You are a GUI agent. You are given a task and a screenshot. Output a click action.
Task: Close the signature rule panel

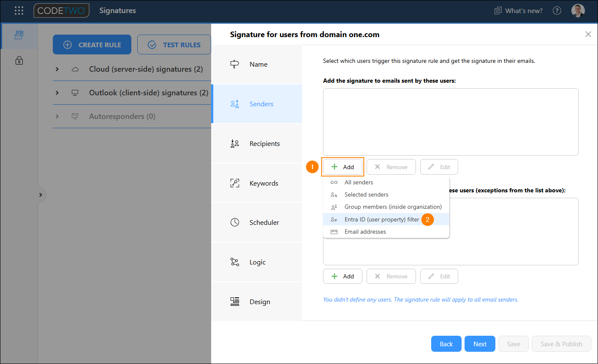[588, 35]
